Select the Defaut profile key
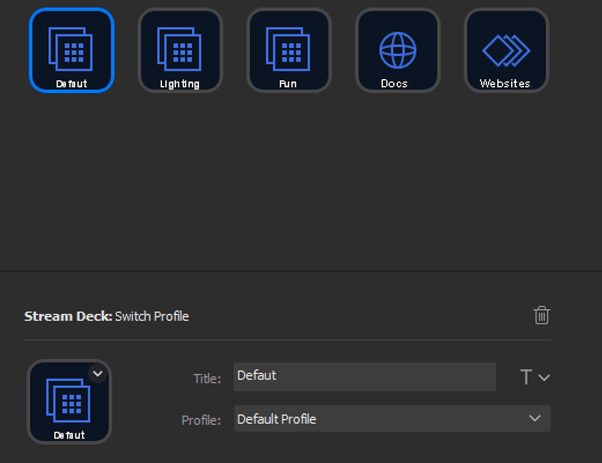This screenshot has height=463, width=602. coord(71,49)
